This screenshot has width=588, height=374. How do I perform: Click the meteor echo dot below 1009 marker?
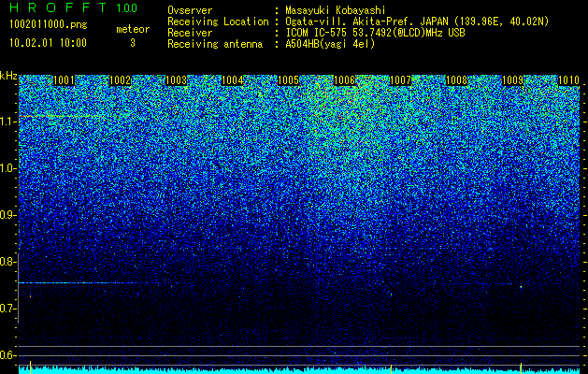(521, 287)
